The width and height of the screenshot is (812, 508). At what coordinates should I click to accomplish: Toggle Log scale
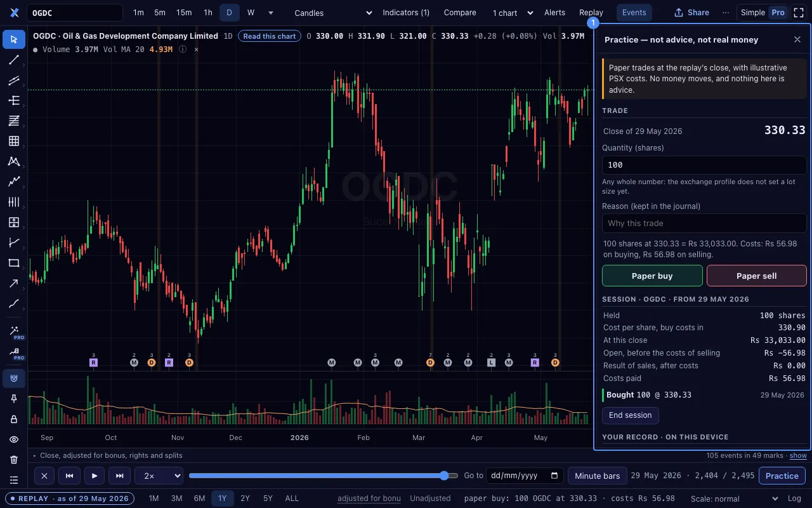coord(794,498)
